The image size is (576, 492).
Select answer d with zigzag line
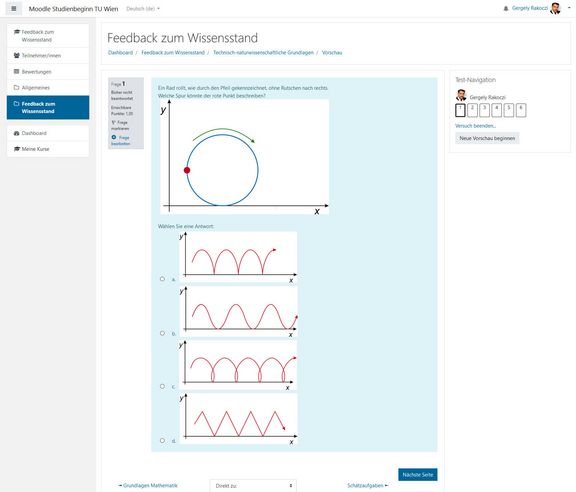162,440
